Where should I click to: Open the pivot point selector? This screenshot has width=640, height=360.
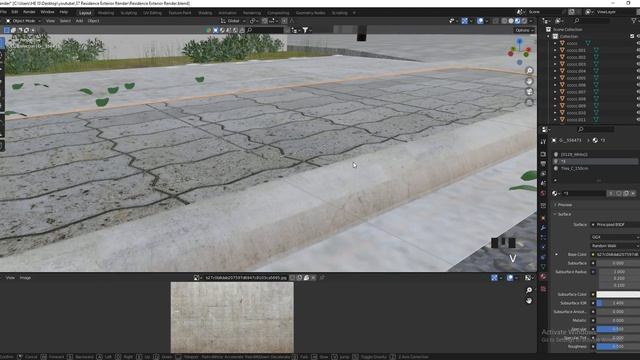point(253,21)
